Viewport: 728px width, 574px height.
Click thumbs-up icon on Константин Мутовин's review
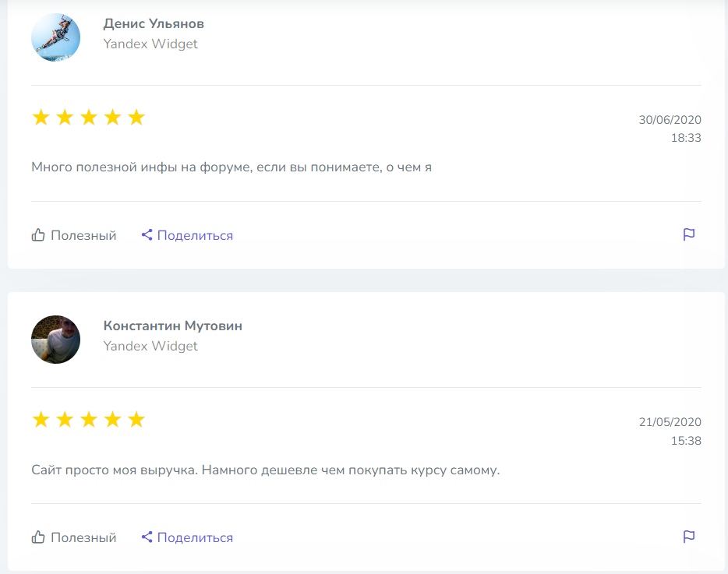coord(38,537)
